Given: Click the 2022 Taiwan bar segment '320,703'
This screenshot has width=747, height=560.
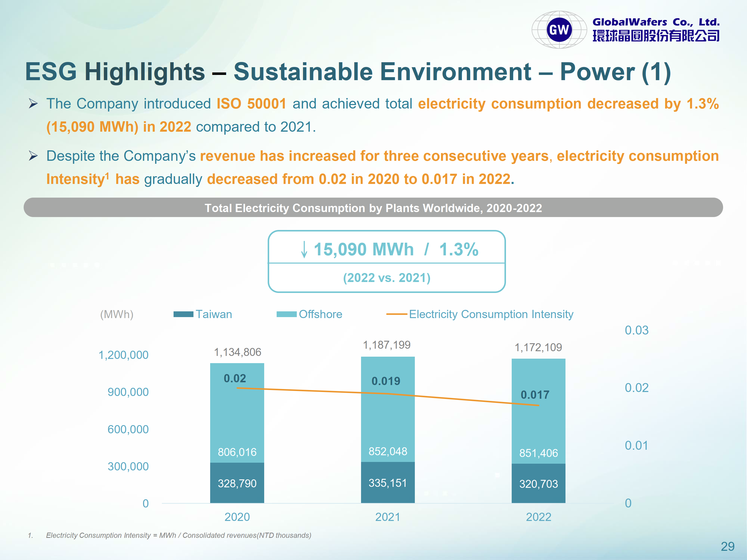Looking at the screenshot, I should [x=538, y=483].
